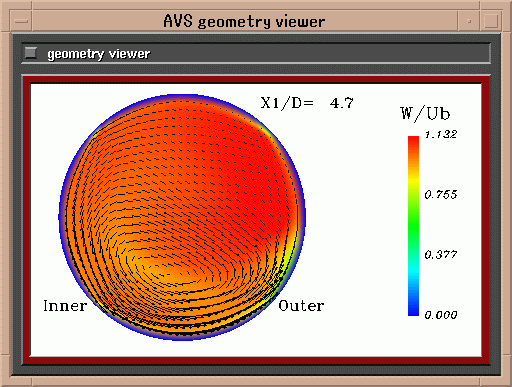Click the 1.132 legend maximum value
This screenshot has height=387, width=512.
pyautogui.click(x=441, y=134)
